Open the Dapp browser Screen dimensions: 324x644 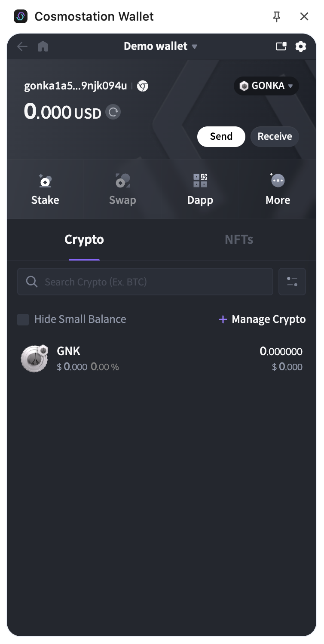coord(200,189)
